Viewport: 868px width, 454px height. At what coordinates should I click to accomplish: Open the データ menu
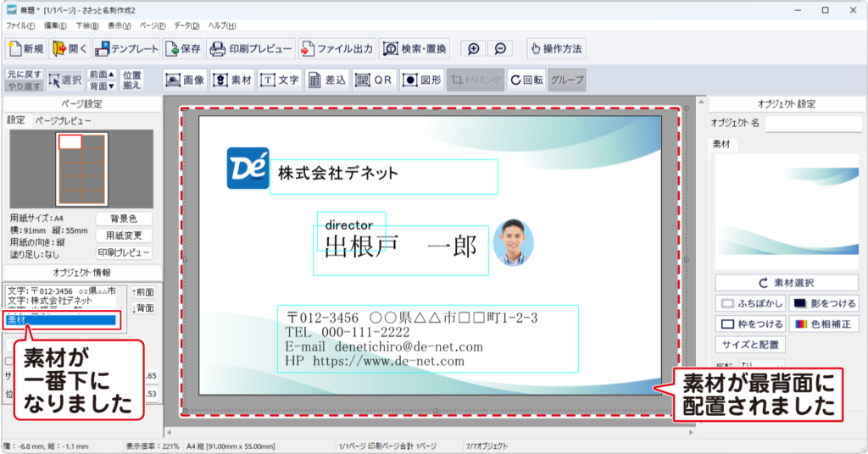pos(186,26)
